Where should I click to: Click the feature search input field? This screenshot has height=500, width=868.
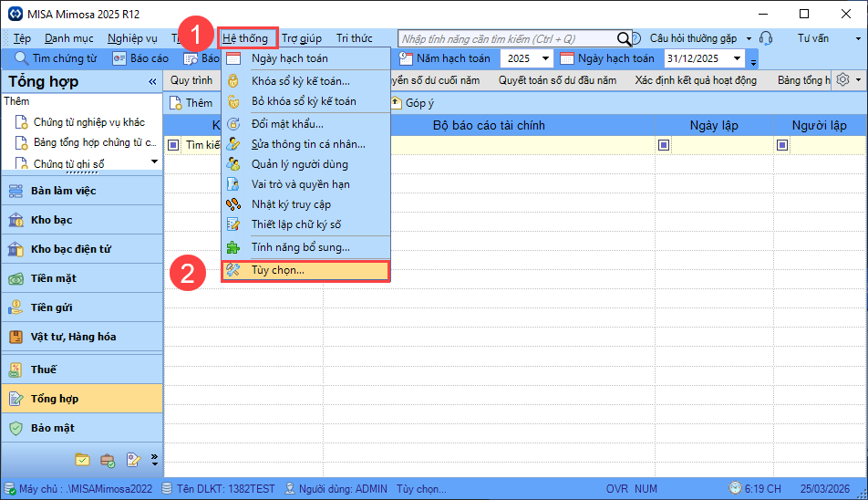[x=506, y=38]
